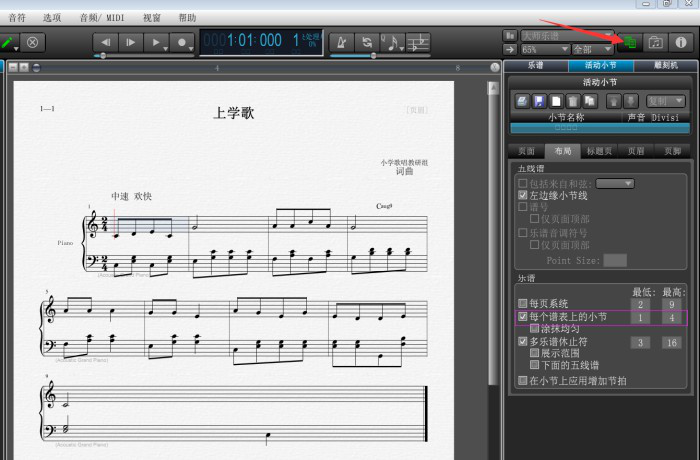Click the save floppy disk icon
Image resolution: width=700 pixels, height=460 pixels.
(538, 101)
